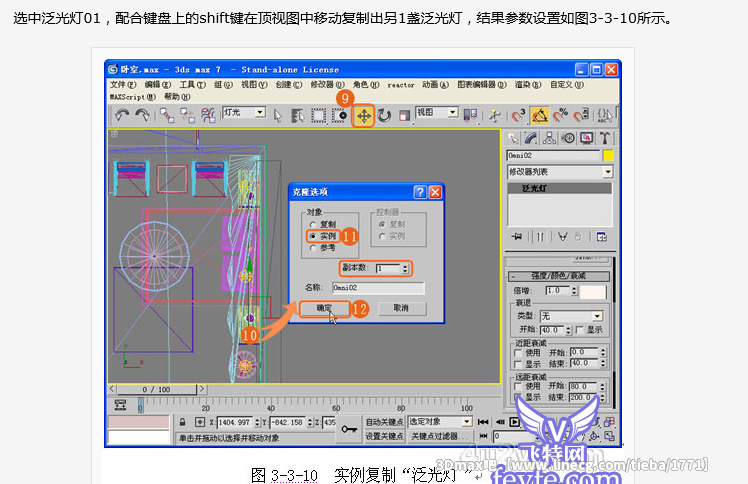
Task: Click rectangular selection region icon
Action: pos(318,115)
